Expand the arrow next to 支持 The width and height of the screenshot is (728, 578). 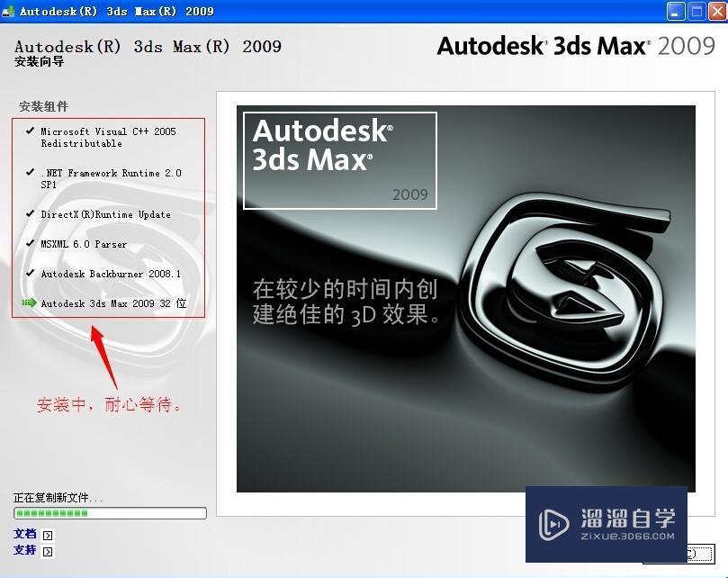tap(46, 551)
